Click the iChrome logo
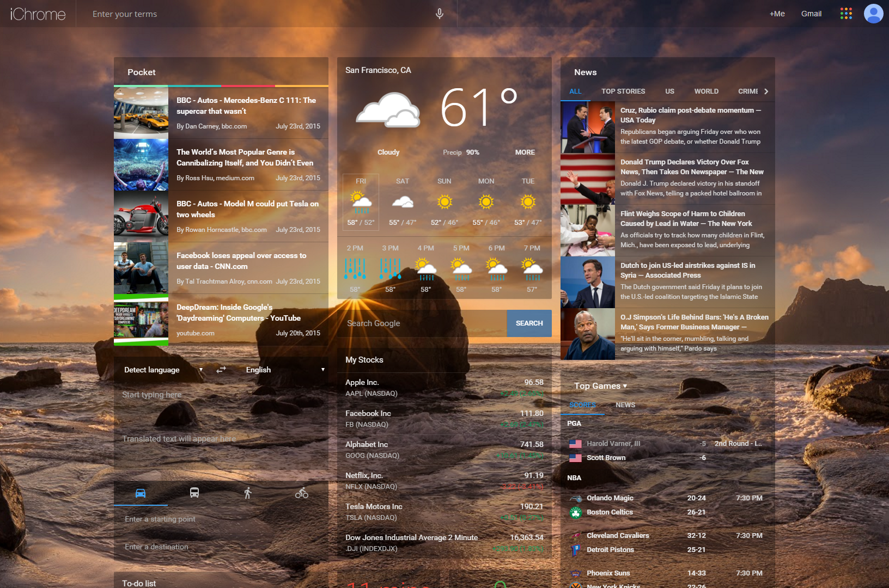The width and height of the screenshot is (889, 588). tap(38, 14)
